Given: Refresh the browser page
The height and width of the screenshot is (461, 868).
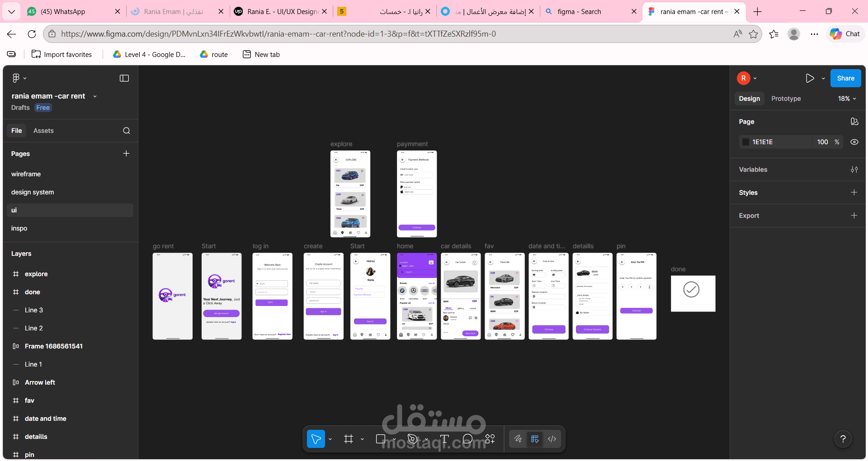Looking at the screenshot, I should click(32, 34).
